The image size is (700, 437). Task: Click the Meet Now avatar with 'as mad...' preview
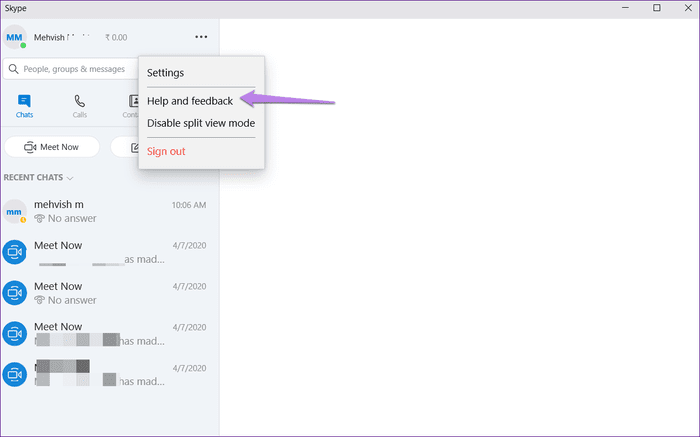click(x=15, y=252)
